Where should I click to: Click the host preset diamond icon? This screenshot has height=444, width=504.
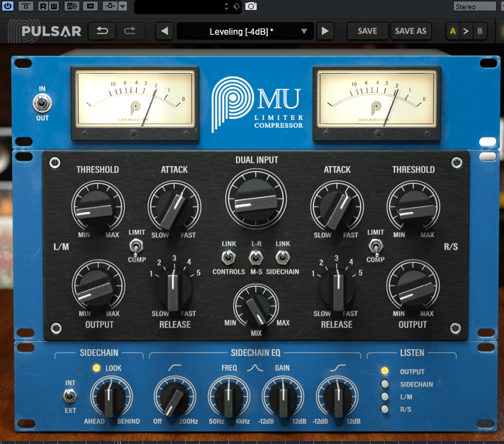236,6
